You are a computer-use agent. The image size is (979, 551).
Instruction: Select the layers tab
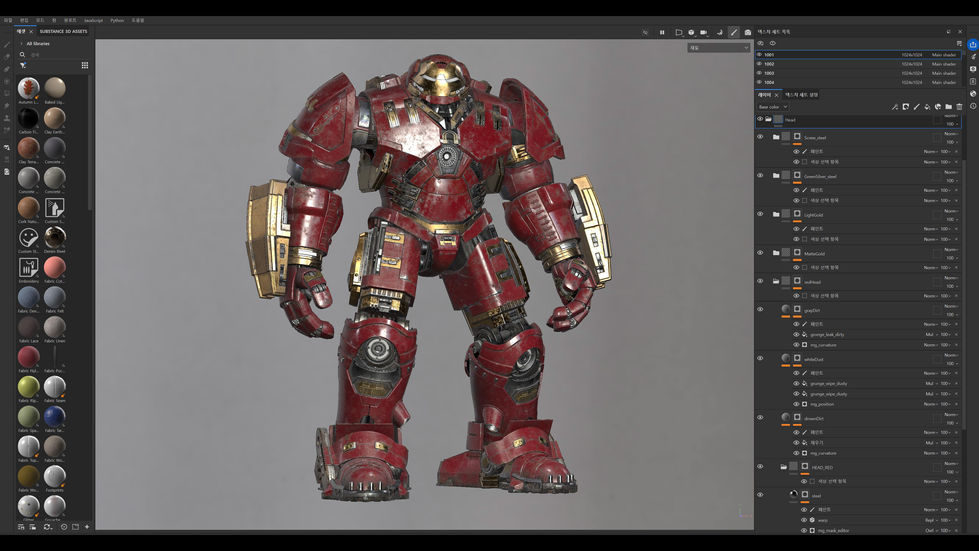(764, 95)
